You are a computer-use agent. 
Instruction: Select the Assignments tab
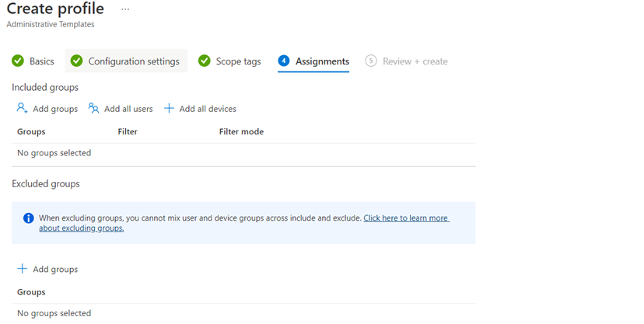coord(322,61)
